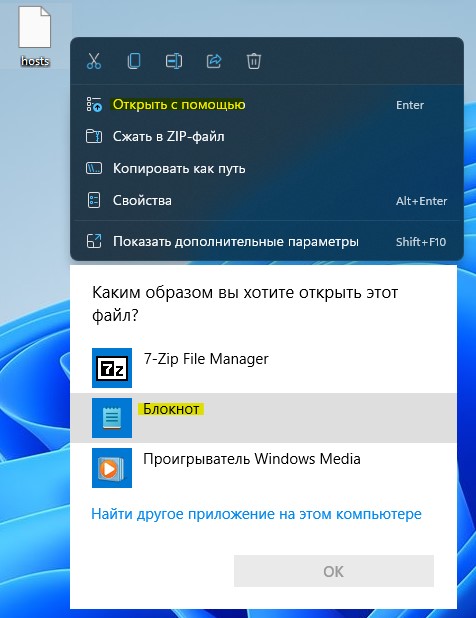Click the Windows Media Player icon
Image resolution: width=476 pixels, height=618 pixels.
click(112, 468)
